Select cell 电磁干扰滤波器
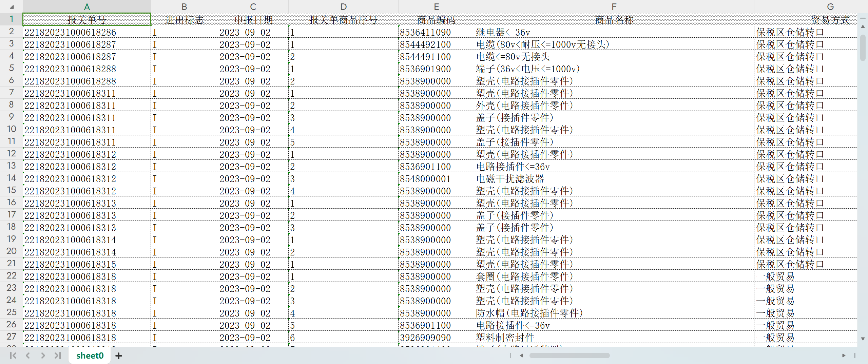868x364 pixels. (614, 179)
